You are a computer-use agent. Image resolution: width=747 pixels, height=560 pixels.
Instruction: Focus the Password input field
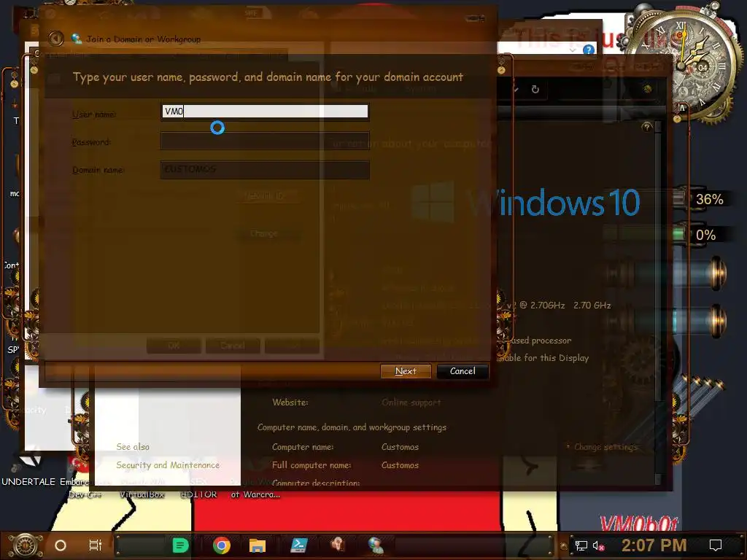265,141
